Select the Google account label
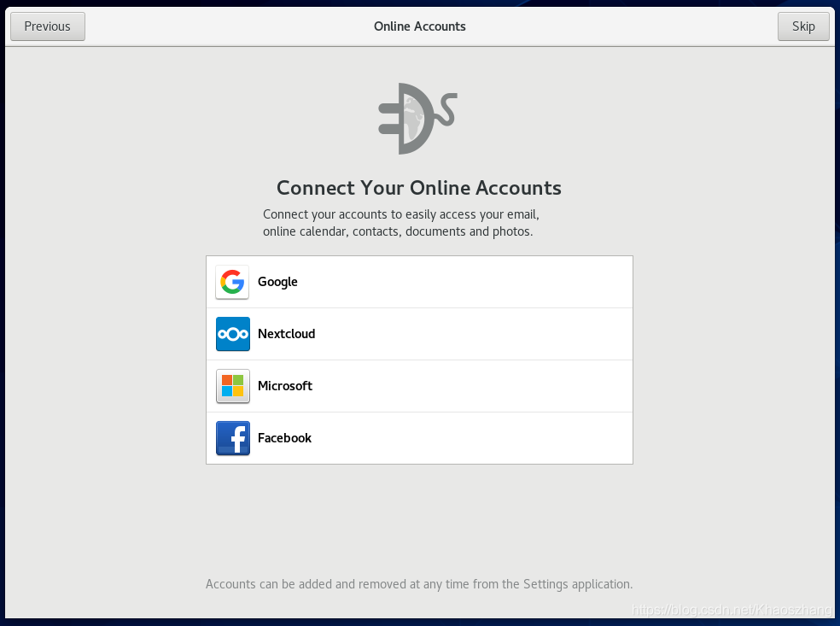The height and width of the screenshot is (626, 840). click(277, 282)
